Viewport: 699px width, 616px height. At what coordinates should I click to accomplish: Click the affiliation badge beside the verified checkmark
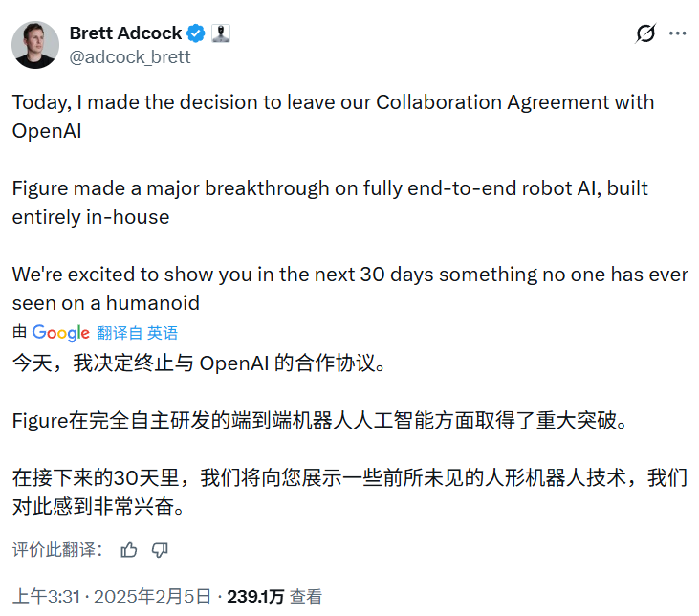pyautogui.click(x=221, y=33)
